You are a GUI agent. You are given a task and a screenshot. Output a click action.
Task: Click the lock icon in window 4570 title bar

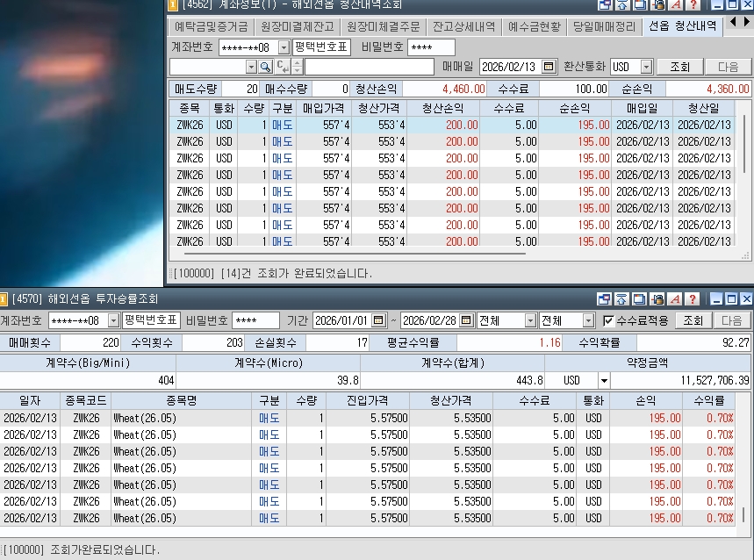[657, 299]
